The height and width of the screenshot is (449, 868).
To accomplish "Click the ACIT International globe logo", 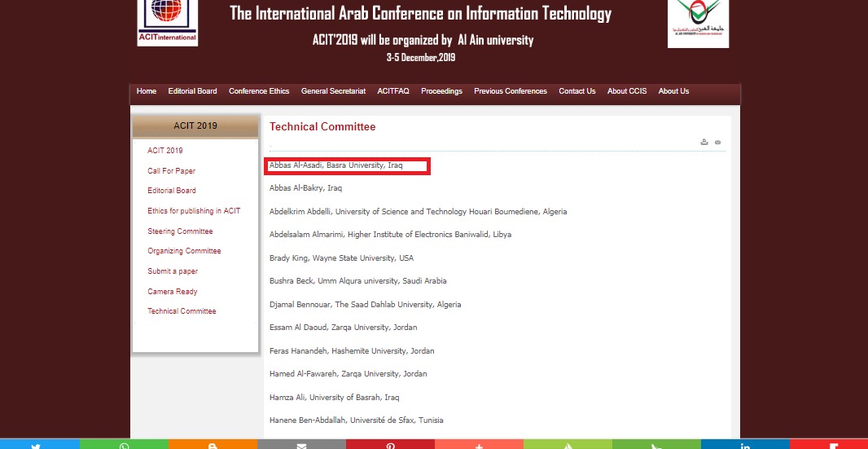I will (x=167, y=22).
